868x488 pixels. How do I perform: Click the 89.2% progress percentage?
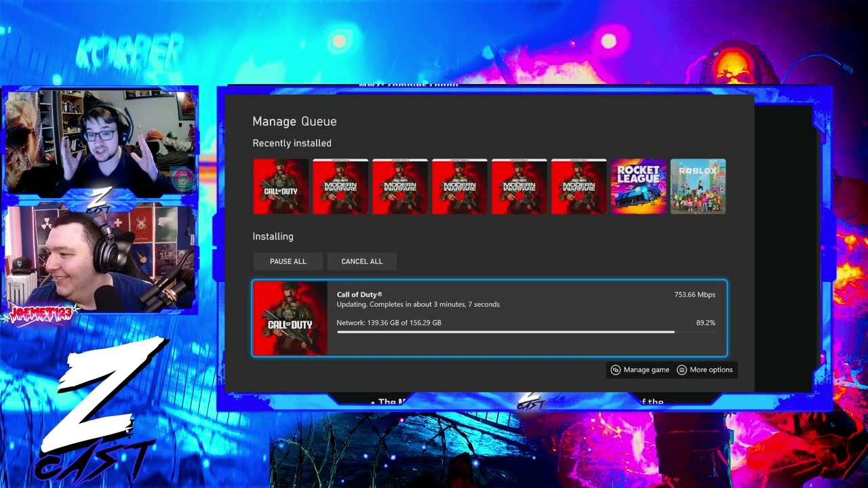pos(706,323)
